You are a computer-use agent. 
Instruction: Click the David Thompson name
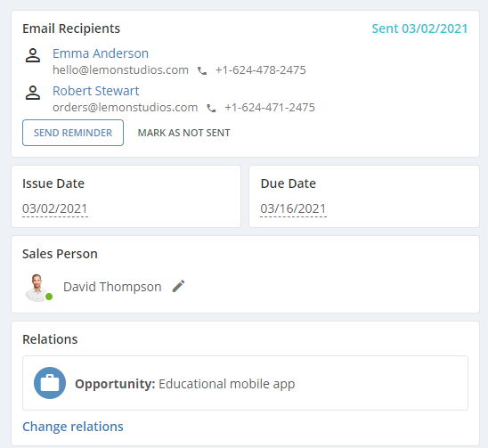coord(112,287)
